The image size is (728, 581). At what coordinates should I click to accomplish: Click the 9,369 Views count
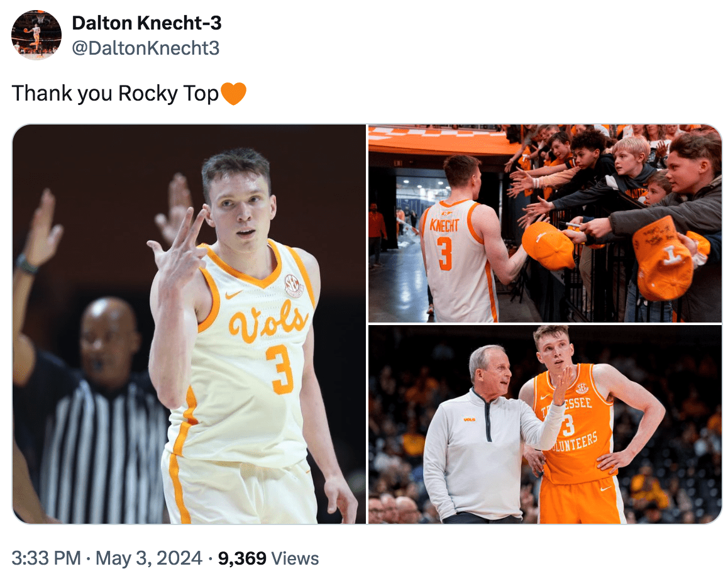tap(268, 558)
